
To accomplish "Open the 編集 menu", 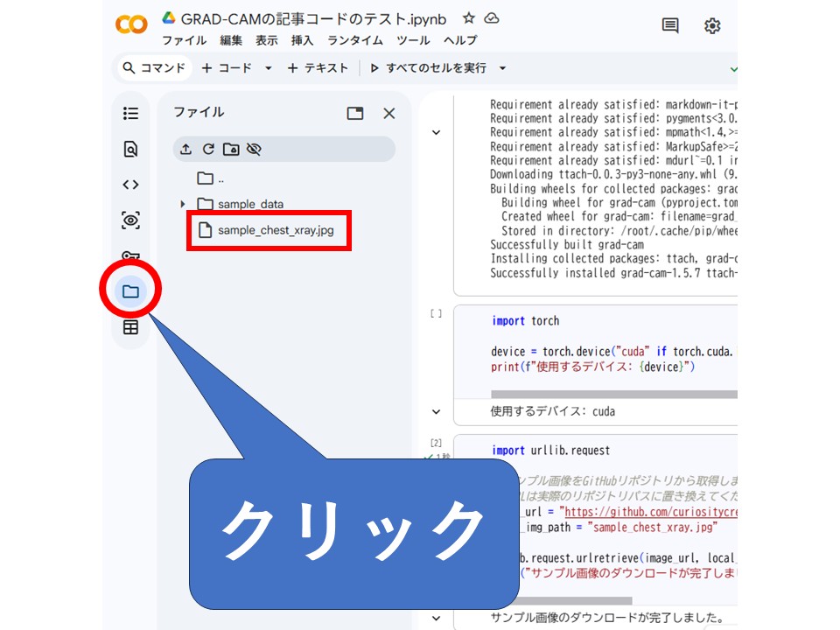I will click(x=231, y=41).
